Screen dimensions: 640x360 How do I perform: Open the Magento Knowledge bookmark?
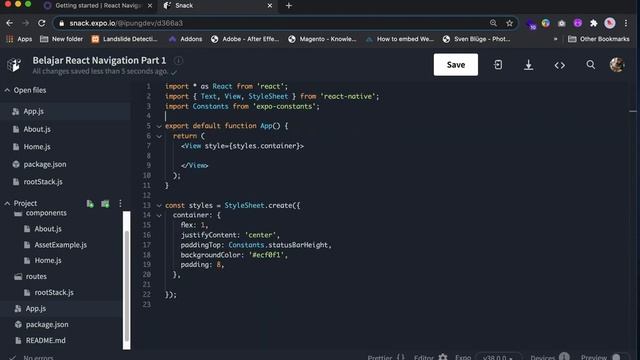pyautogui.click(x=322, y=39)
